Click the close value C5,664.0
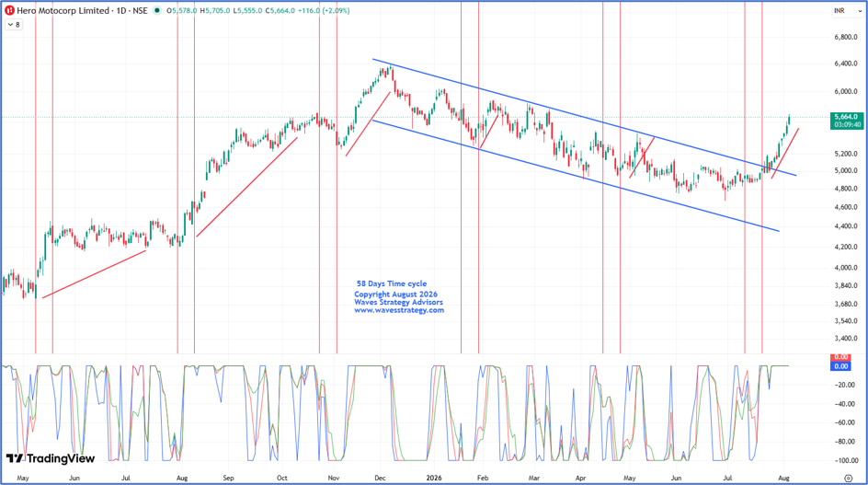This screenshot has height=485, width=868. tap(280, 10)
